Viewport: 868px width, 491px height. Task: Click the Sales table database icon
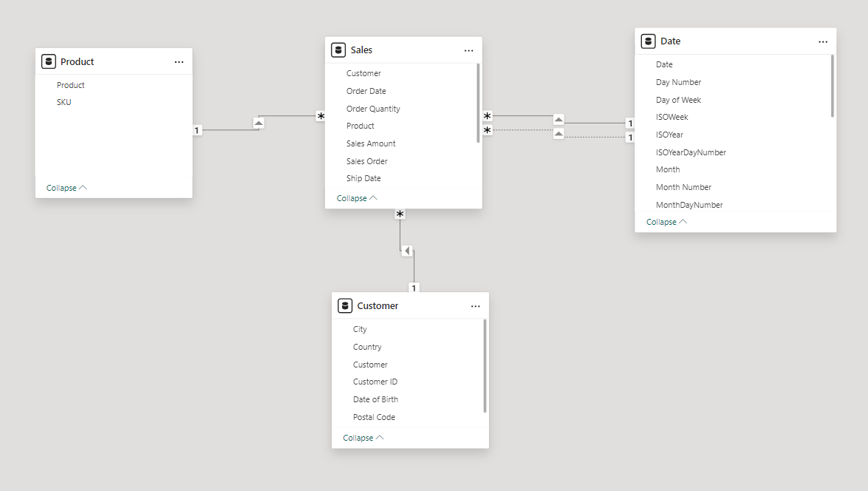(338, 50)
